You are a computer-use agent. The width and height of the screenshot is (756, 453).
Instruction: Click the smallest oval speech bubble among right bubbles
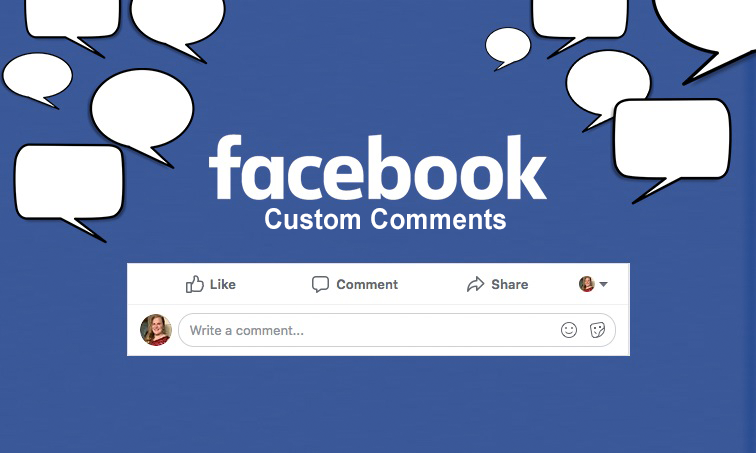508,46
